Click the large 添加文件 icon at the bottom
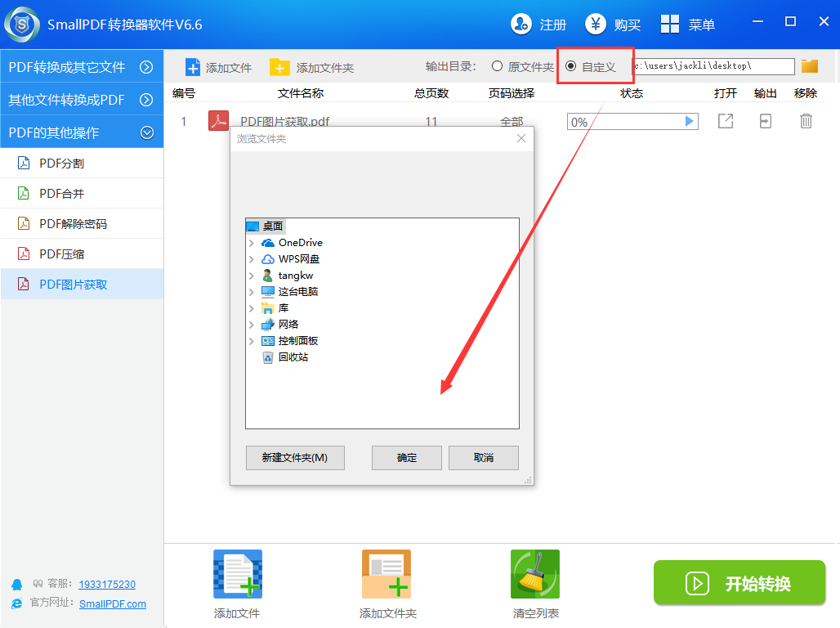Screen dimensions: 840x628 point(238,574)
